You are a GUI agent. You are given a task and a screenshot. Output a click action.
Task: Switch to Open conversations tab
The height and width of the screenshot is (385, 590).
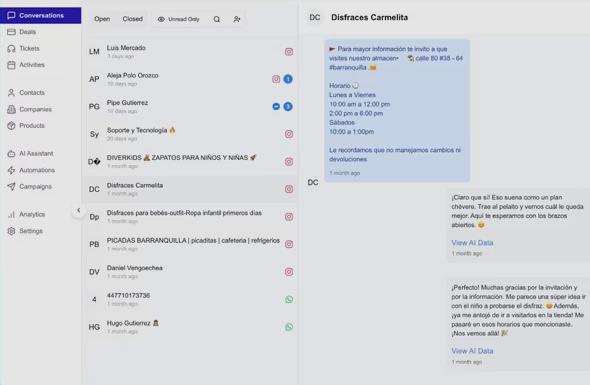coord(102,19)
